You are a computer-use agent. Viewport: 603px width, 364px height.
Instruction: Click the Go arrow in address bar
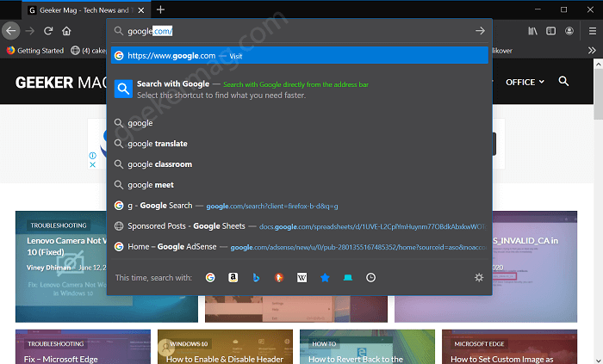click(480, 31)
